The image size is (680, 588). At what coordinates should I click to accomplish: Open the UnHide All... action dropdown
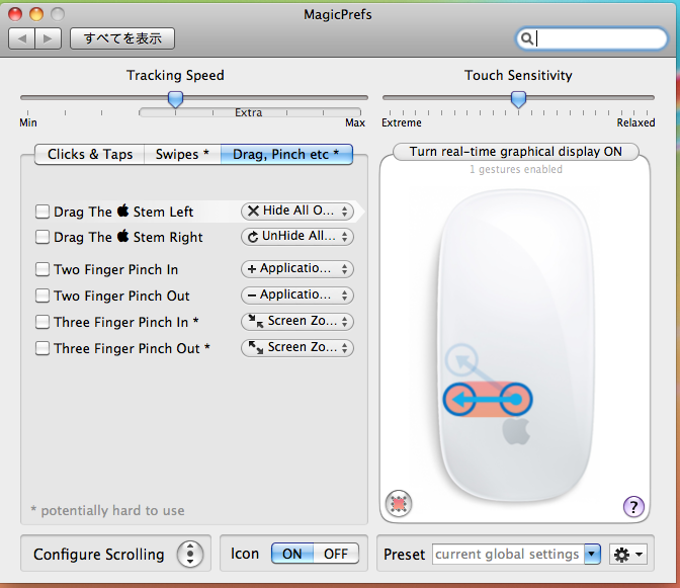(x=298, y=236)
